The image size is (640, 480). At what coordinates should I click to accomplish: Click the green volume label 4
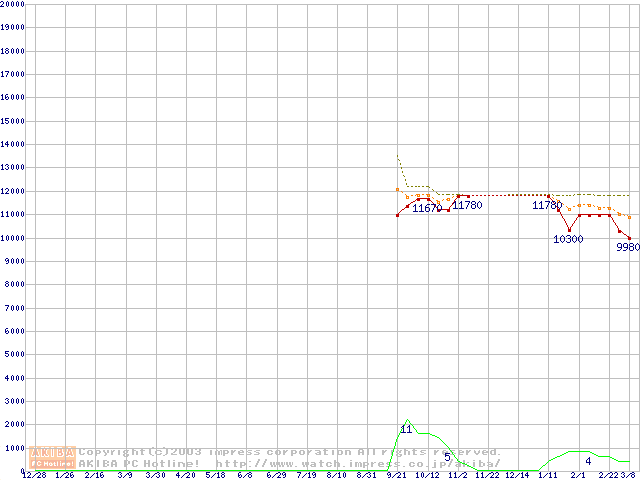click(x=588, y=461)
